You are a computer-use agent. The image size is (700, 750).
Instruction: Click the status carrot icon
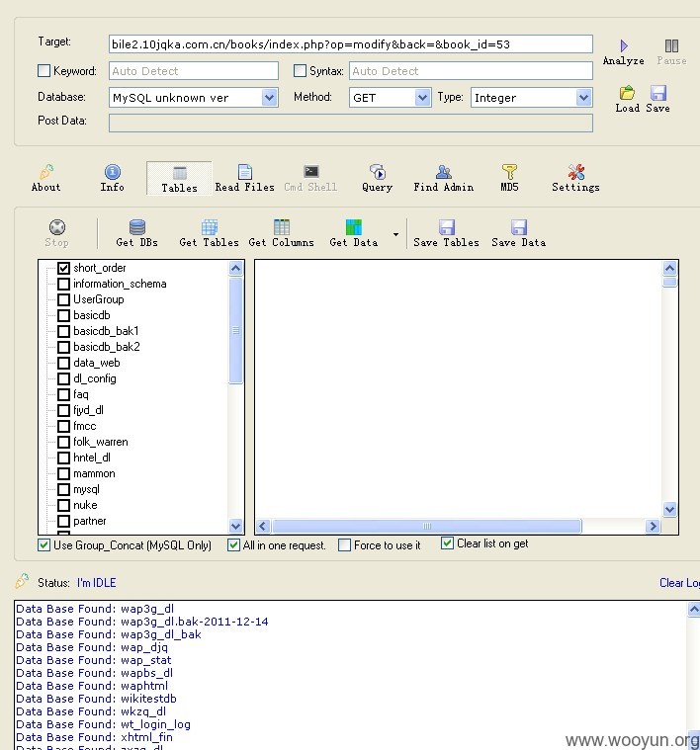coord(22,581)
